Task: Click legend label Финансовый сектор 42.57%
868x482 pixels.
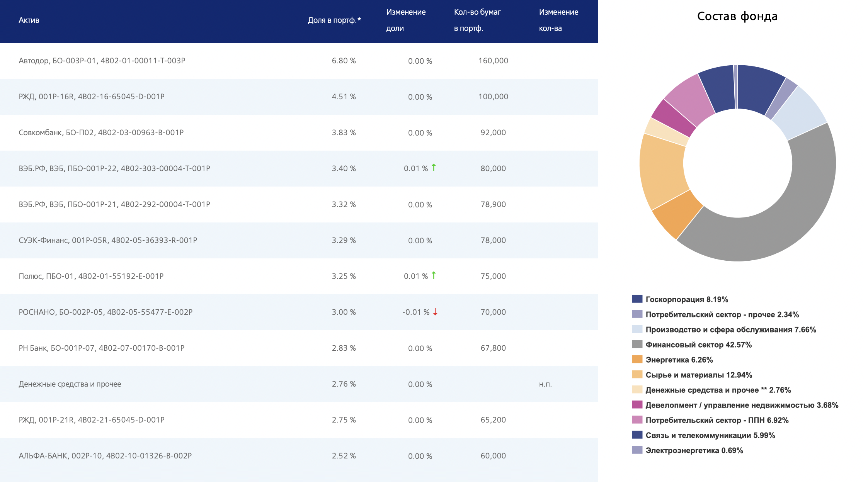Action: (x=699, y=345)
